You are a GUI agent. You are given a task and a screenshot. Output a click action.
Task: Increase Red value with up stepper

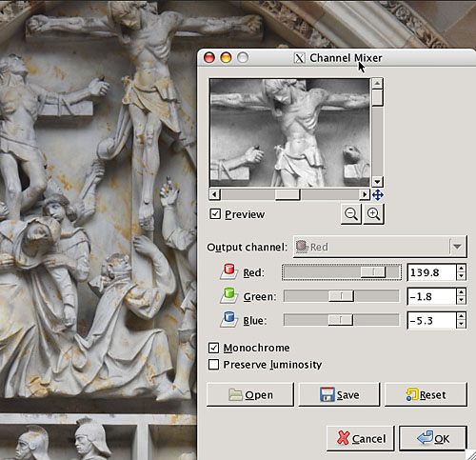coord(461,269)
